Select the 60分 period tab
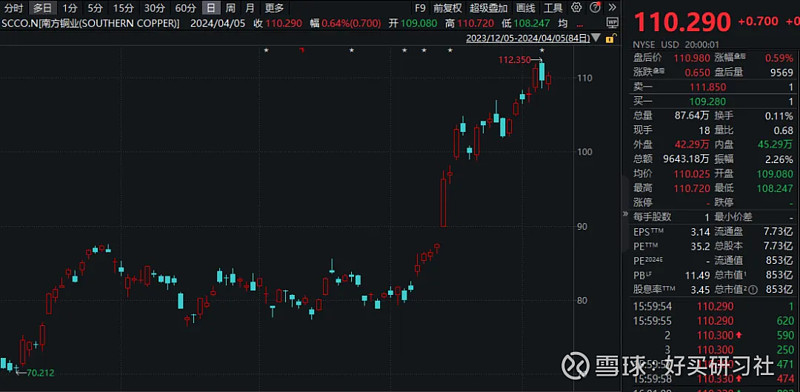Viewport: 800px width, 392px height. 185,8
